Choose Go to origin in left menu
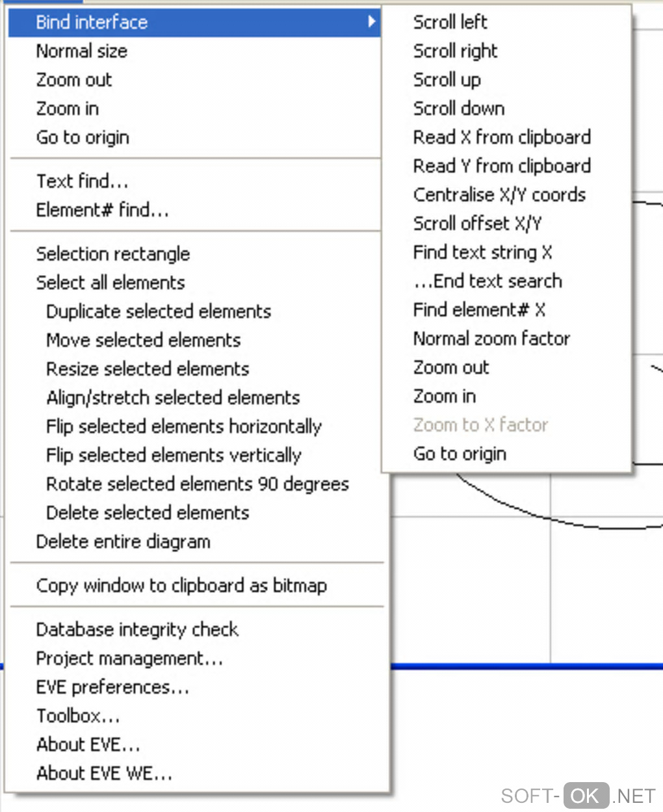This screenshot has height=812, width=663. pos(83,138)
